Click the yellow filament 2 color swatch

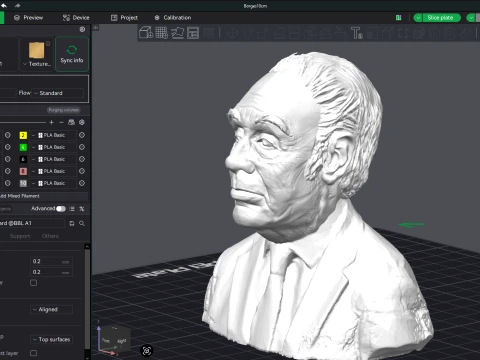point(23,135)
